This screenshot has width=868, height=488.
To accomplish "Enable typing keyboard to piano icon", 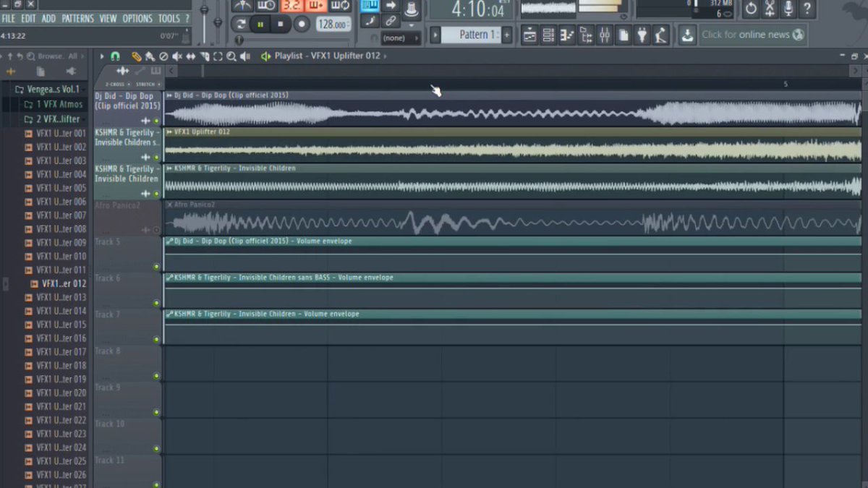I will pyautogui.click(x=370, y=5).
